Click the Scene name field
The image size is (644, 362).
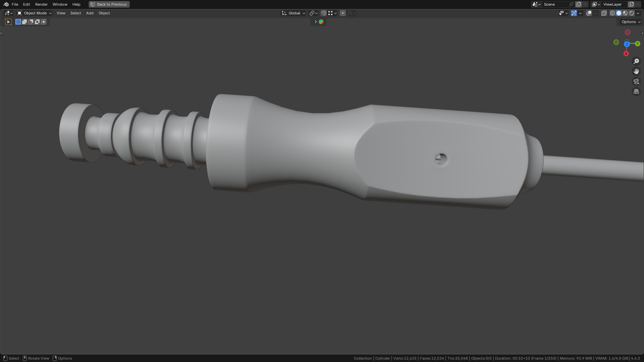point(555,4)
